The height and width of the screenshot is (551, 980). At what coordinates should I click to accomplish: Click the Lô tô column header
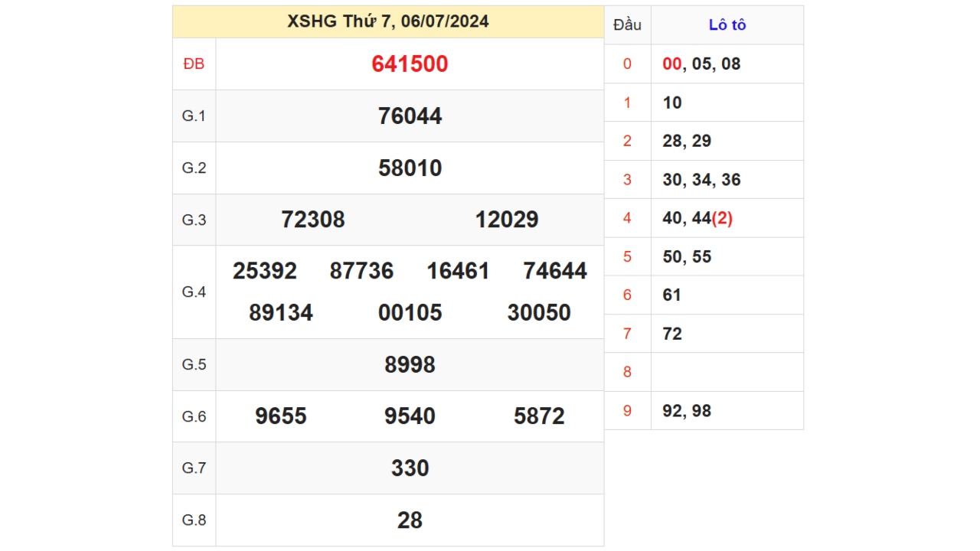pos(727,25)
